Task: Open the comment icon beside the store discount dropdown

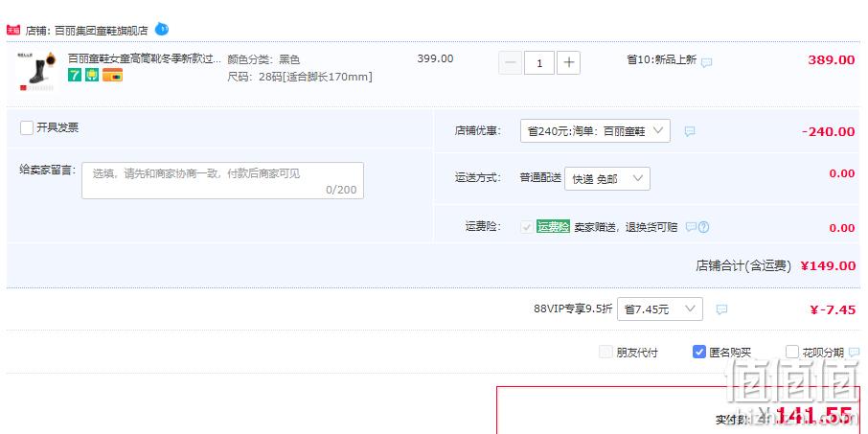Action: pyautogui.click(x=690, y=131)
